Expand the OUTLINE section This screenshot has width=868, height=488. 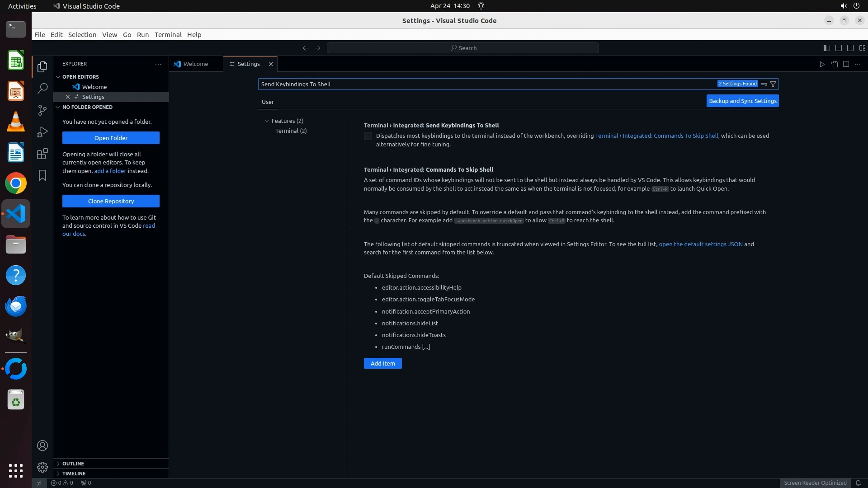pos(73,464)
